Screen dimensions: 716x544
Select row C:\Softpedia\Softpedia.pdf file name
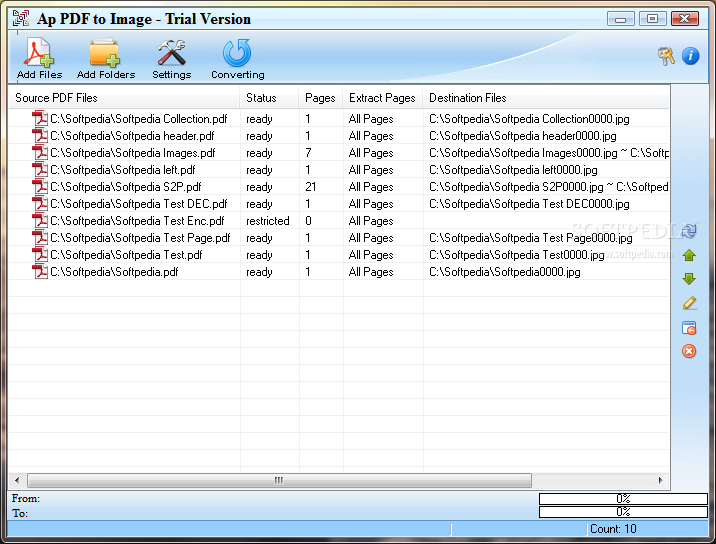tap(114, 272)
